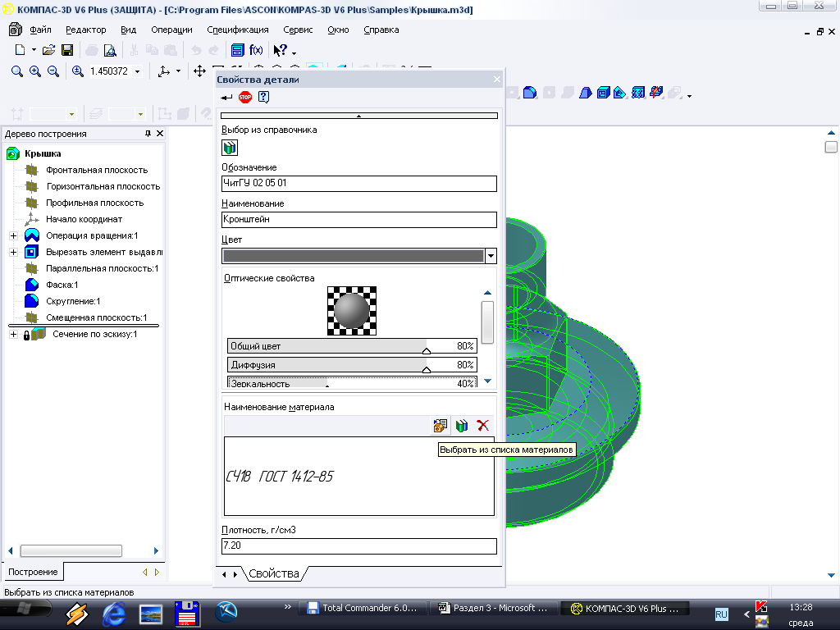Click zoom by scale icon beside 1.450372

[78, 71]
